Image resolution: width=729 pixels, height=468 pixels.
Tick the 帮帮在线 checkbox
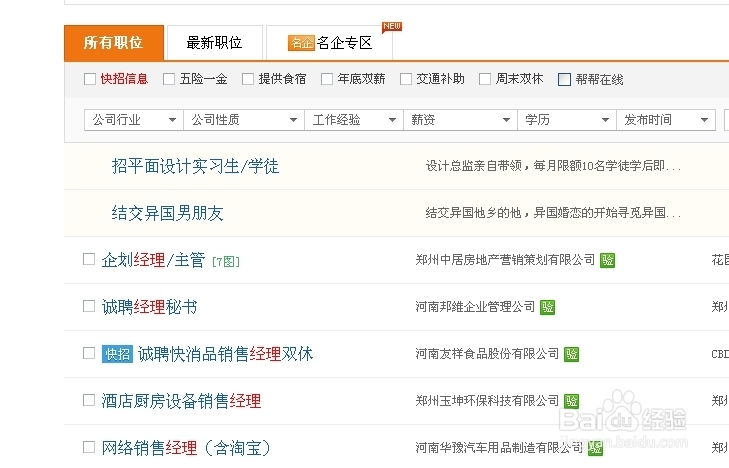564,79
